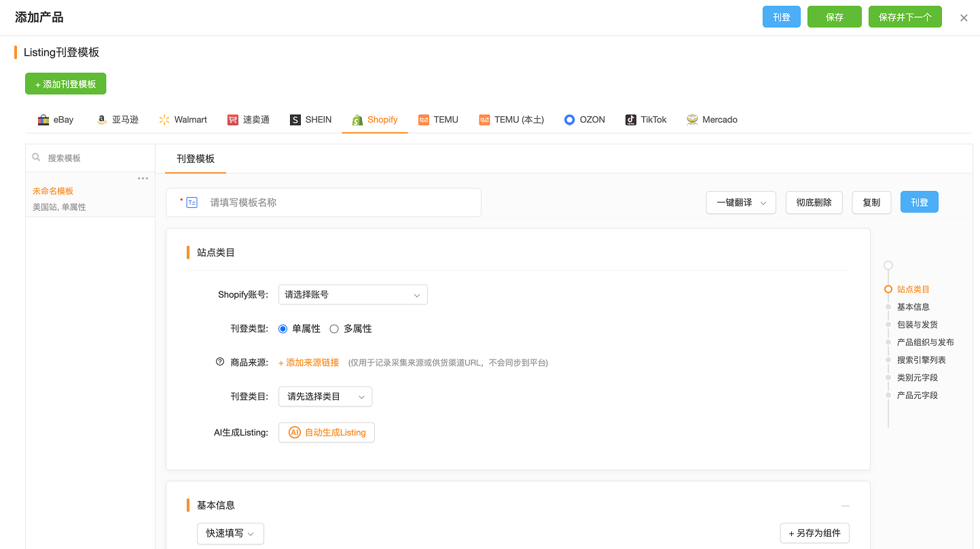This screenshot has width=980, height=549.
Task: Open the 一键翻译 dropdown
Action: [741, 202]
